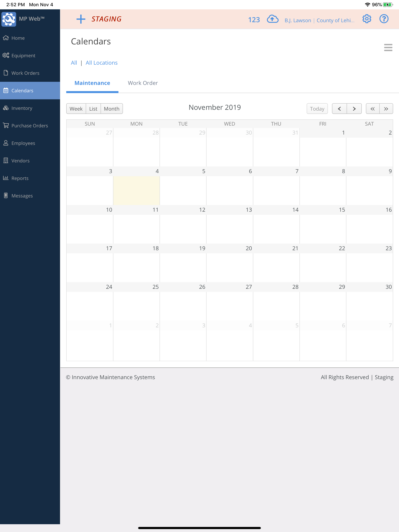Click the MP Web logo icon
This screenshot has width=399, height=532.
(9, 19)
